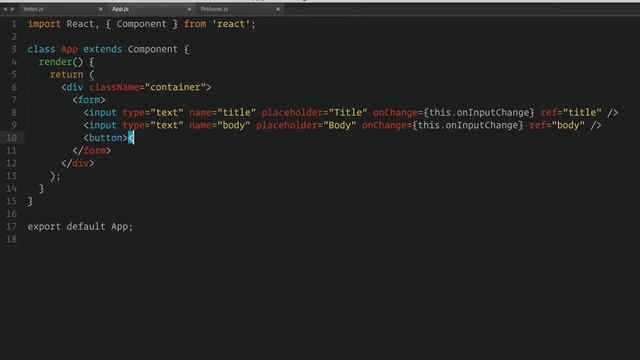Click {this.onInputChange} on line 9
The height and width of the screenshot is (360, 640).
[468, 125]
